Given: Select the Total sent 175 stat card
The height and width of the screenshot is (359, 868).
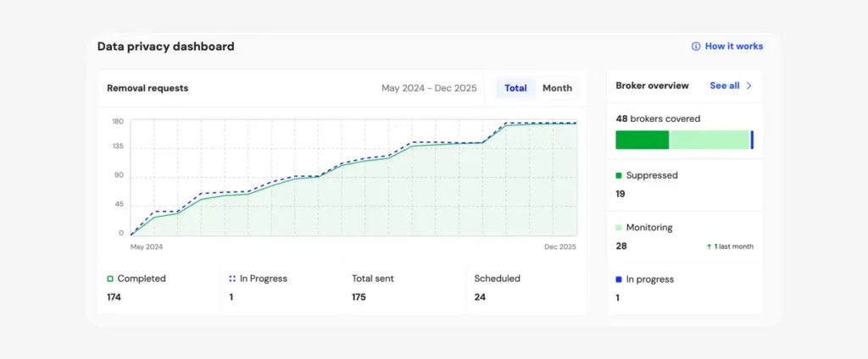Looking at the screenshot, I should click(403, 288).
